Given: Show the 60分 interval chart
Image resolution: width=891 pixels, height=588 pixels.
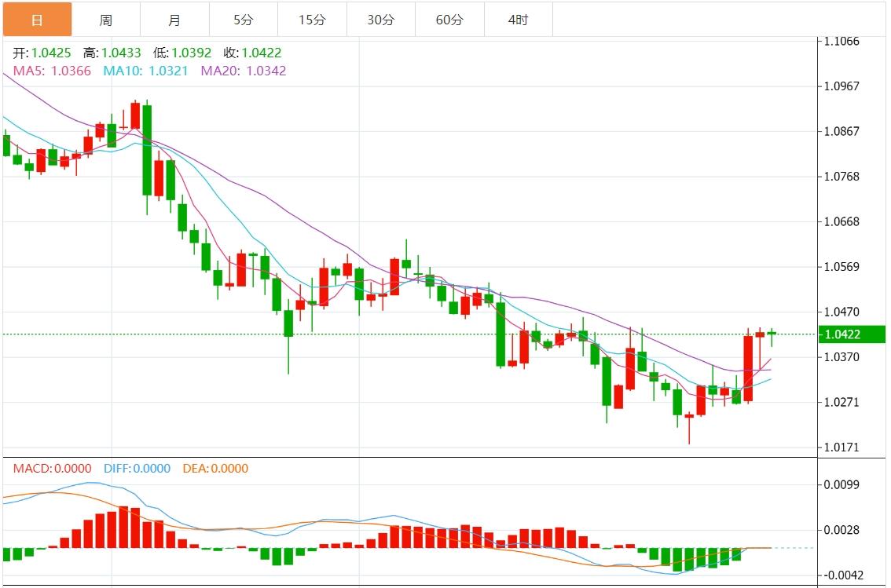Looking at the screenshot, I should (449, 20).
